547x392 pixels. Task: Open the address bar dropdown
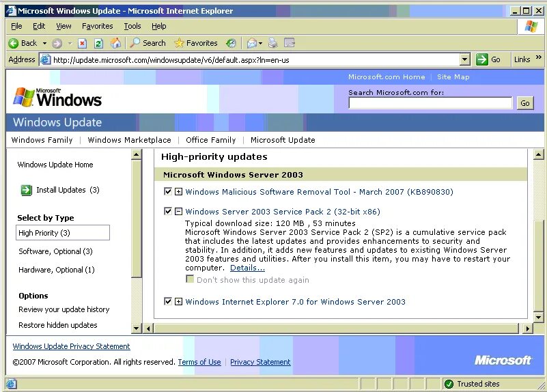point(464,59)
